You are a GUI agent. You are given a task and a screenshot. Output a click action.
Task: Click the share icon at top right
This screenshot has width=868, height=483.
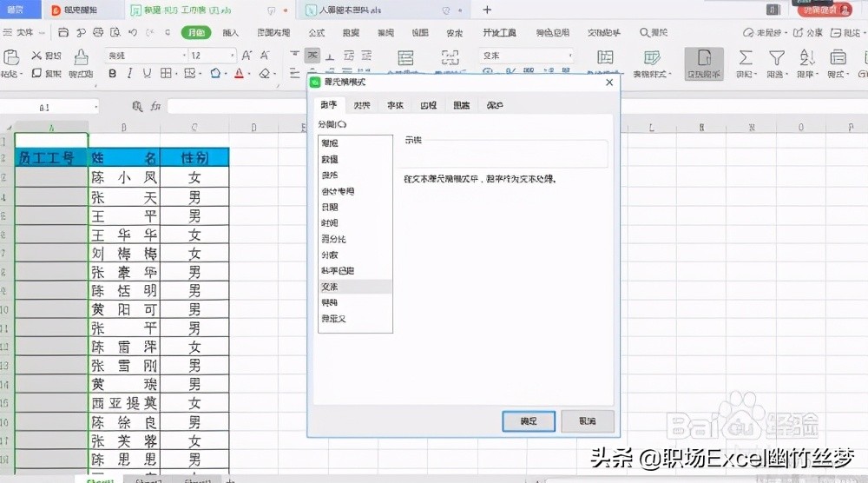point(798,33)
